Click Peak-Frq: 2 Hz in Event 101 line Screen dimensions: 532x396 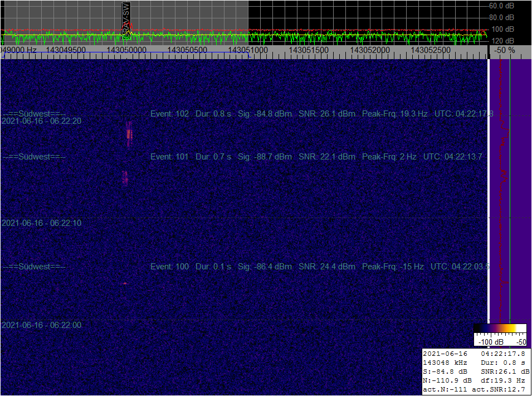[x=389, y=157]
